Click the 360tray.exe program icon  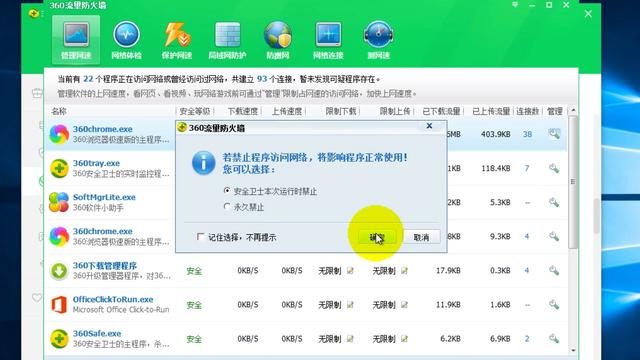[x=59, y=169]
